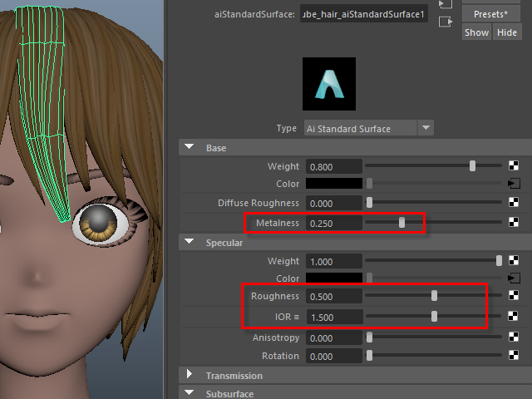532x399 pixels.
Task: Click the Metalness slider handle
Action: click(x=401, y=223)
